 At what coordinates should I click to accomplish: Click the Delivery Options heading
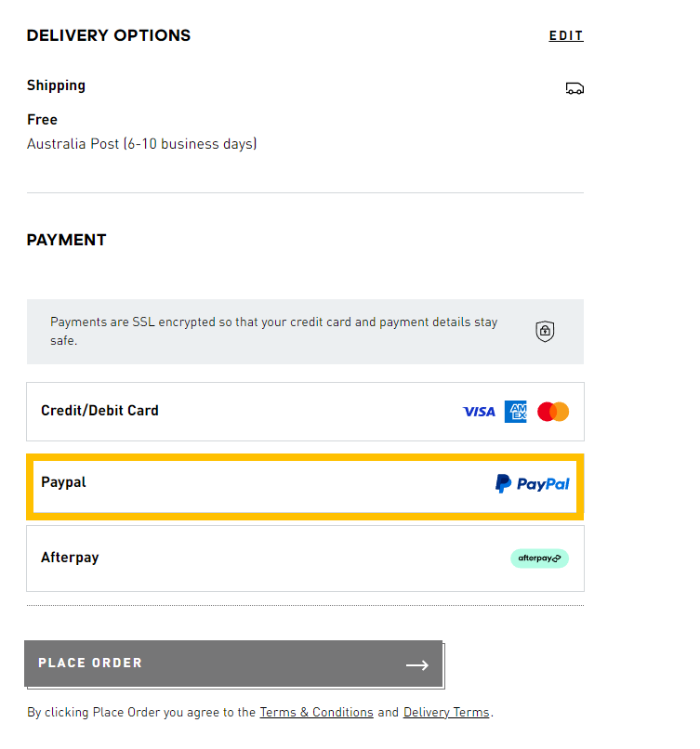(x=109, y=35)
